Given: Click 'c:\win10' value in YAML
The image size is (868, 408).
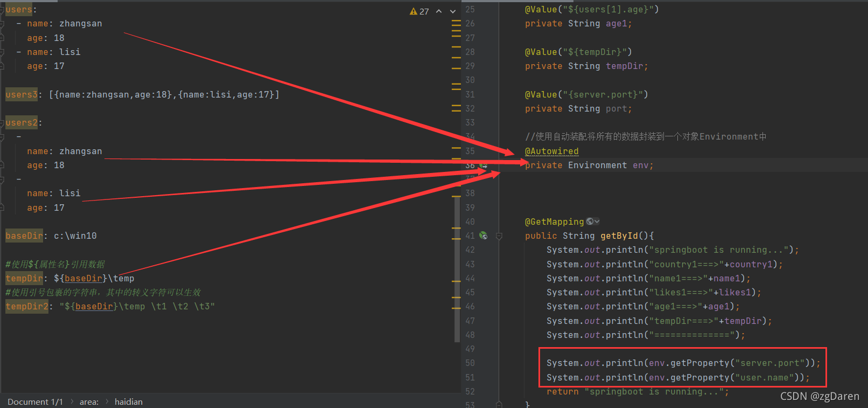Looking at the screenshot, I should point(75,236).
